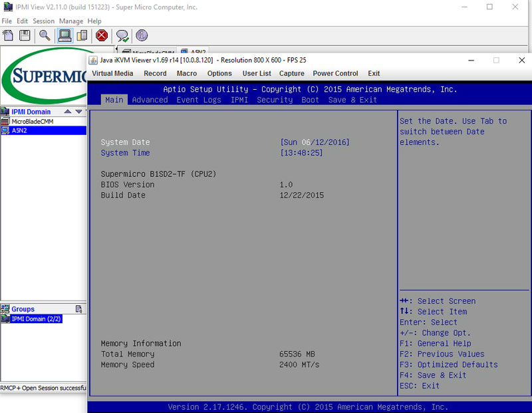Click the red stop X icon
Screen dimensions: 532x413
click(x=102, y=35)
